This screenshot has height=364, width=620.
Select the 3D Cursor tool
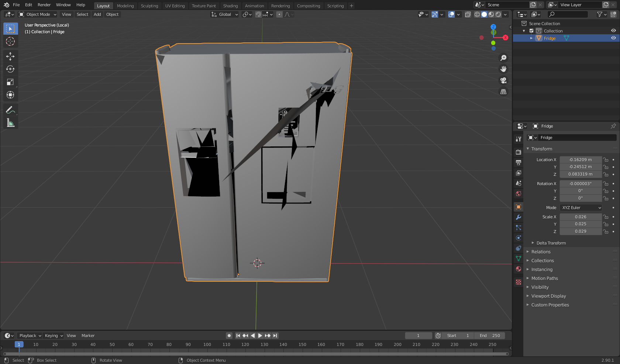click(x=10, y=41)
